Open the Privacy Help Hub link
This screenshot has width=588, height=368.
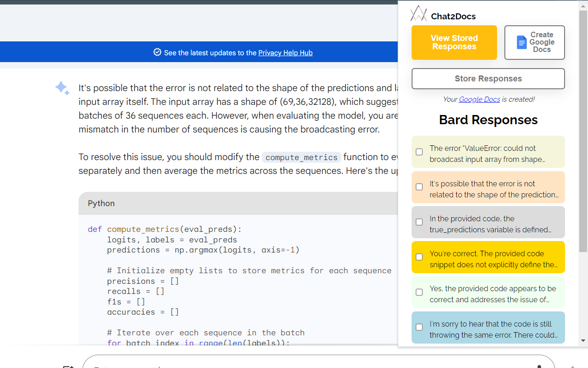[x=285, y=53]
